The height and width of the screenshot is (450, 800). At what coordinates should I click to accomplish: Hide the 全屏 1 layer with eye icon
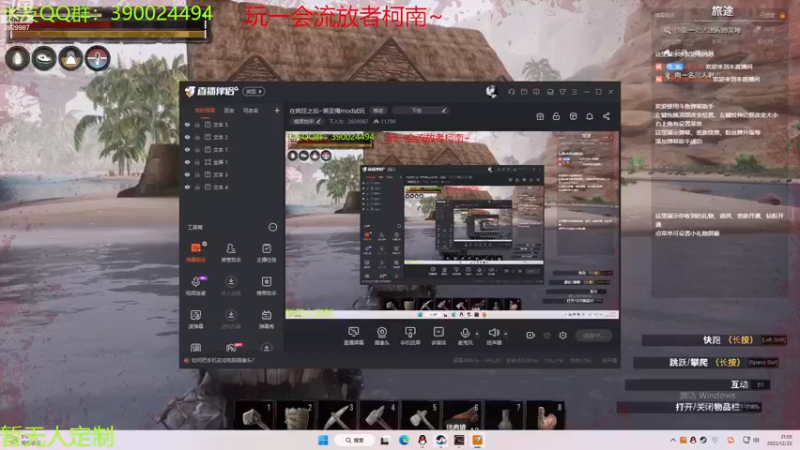tap(187, 162)
